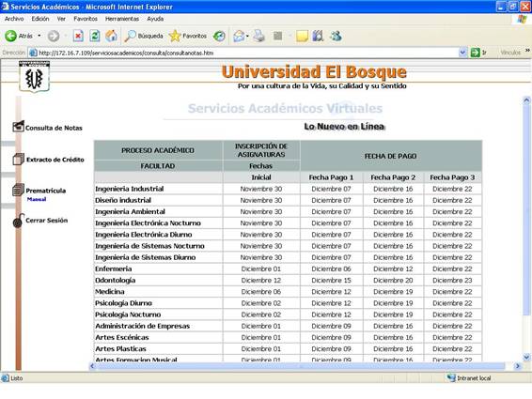This screenshot has height=399, width=532.
Task: Click the Fecha Pago 2 column header
Action: pos(393,177)
